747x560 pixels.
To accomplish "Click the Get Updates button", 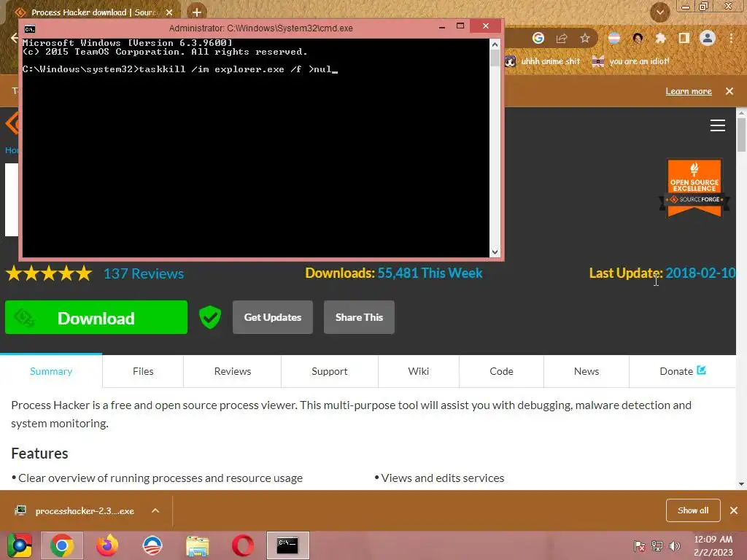I will pyautogui.click(x=273, y=317).
